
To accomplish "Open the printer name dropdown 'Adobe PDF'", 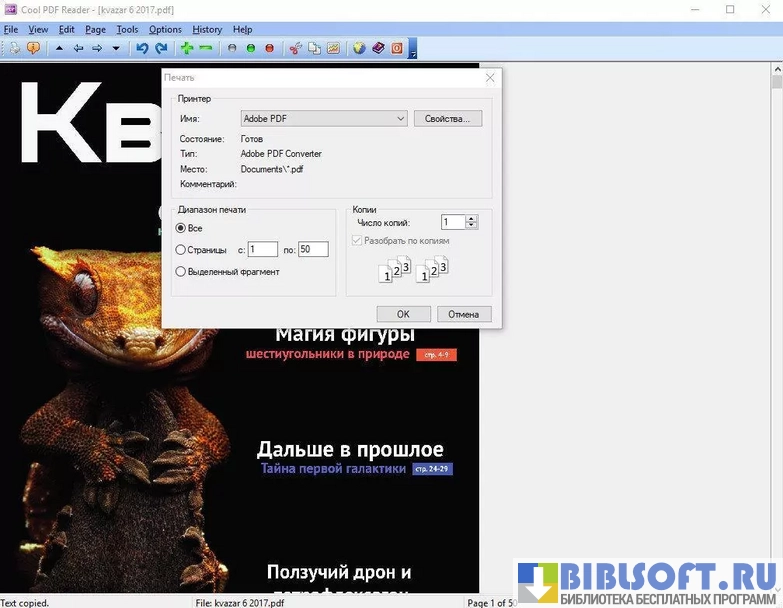I will pos(323,118).
